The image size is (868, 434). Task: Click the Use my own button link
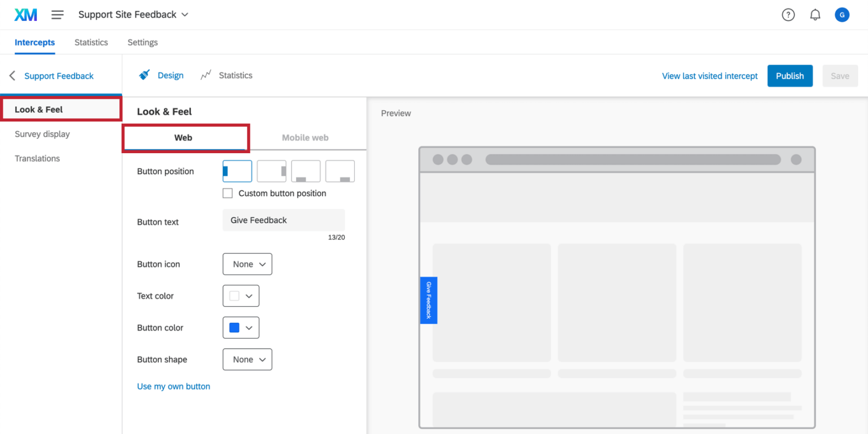click(x=173, y=386)
